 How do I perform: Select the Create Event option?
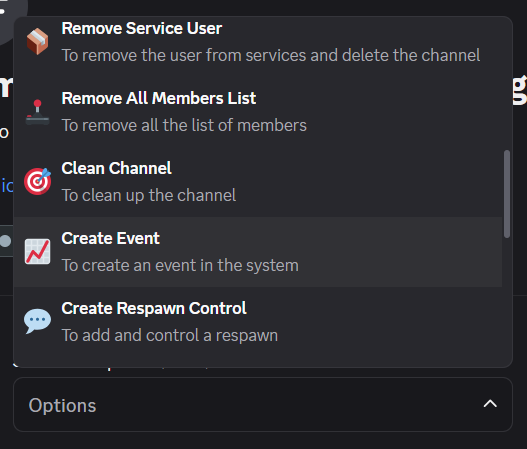(x=258, y=252)
